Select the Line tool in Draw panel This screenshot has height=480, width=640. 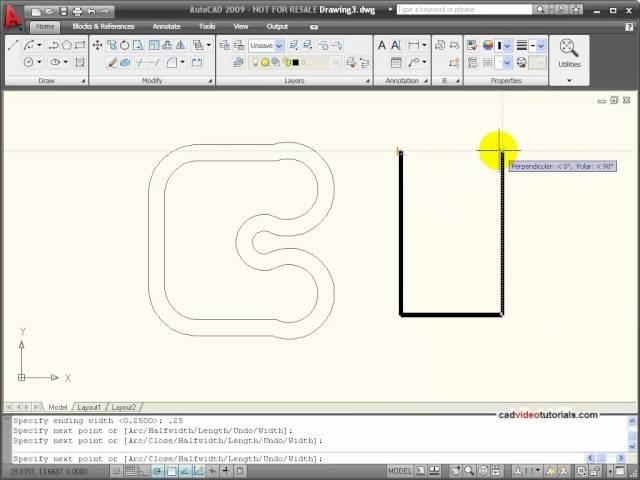tap(13, 45)
